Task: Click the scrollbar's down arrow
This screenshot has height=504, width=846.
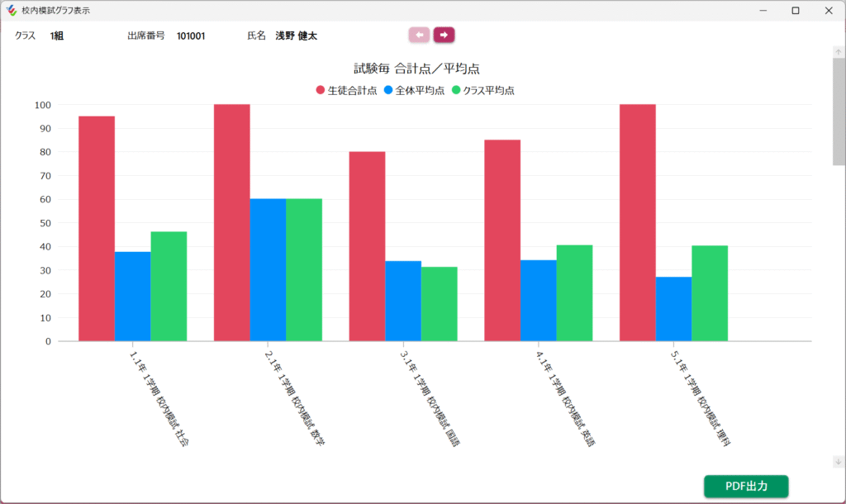Action: tap(839, 462)
